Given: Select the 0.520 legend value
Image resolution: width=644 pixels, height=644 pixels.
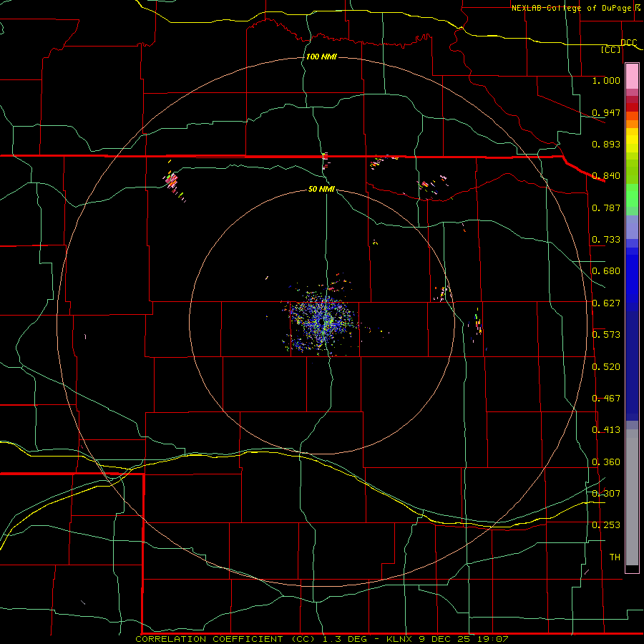Looking at the screenshot, I should (606, 366).
